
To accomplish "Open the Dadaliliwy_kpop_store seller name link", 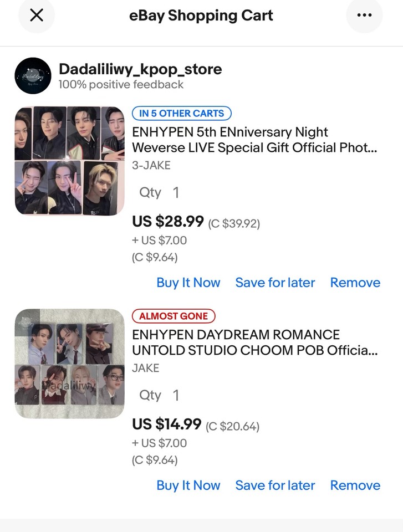I will point(140,69).
